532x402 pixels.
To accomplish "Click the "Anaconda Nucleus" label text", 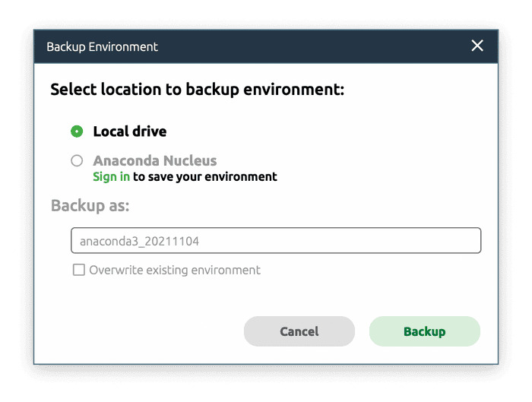I will tap(155, 161).
